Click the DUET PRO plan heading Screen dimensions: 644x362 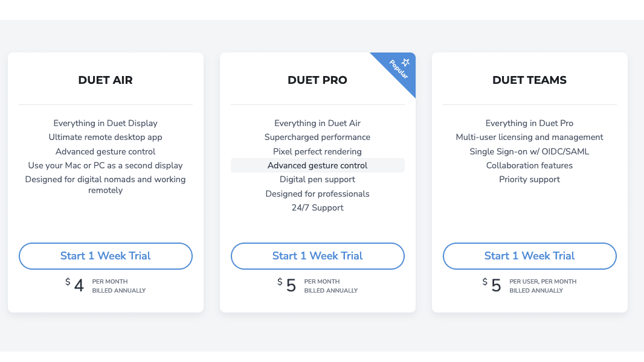click(318, 80)
